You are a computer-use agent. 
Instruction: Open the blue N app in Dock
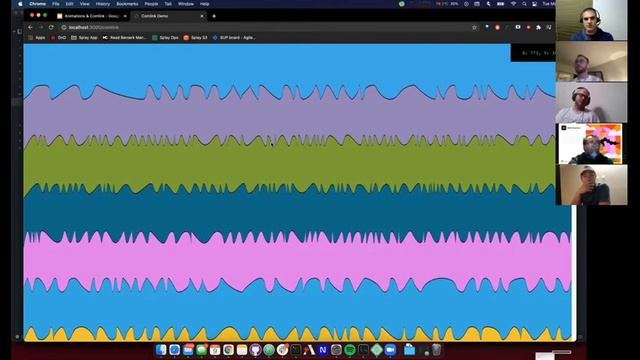(x=322, y=350)
